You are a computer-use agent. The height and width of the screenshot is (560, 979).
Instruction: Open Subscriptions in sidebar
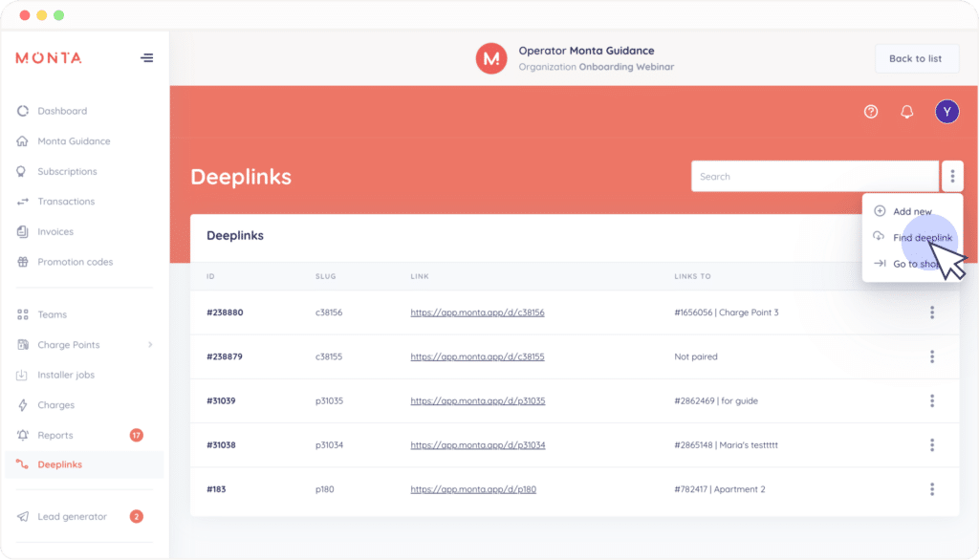click(68, 172)
